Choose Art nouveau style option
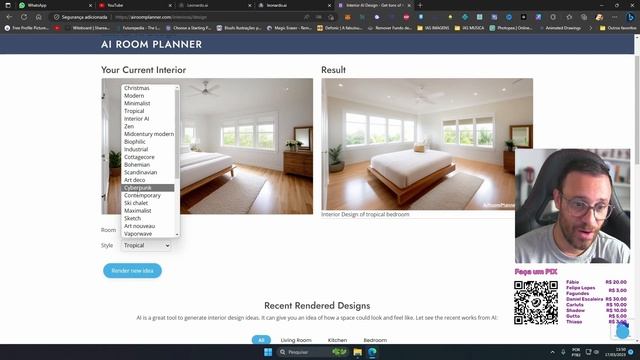The image size is (640, 360). pyautogui.click(x=148, y=226)
